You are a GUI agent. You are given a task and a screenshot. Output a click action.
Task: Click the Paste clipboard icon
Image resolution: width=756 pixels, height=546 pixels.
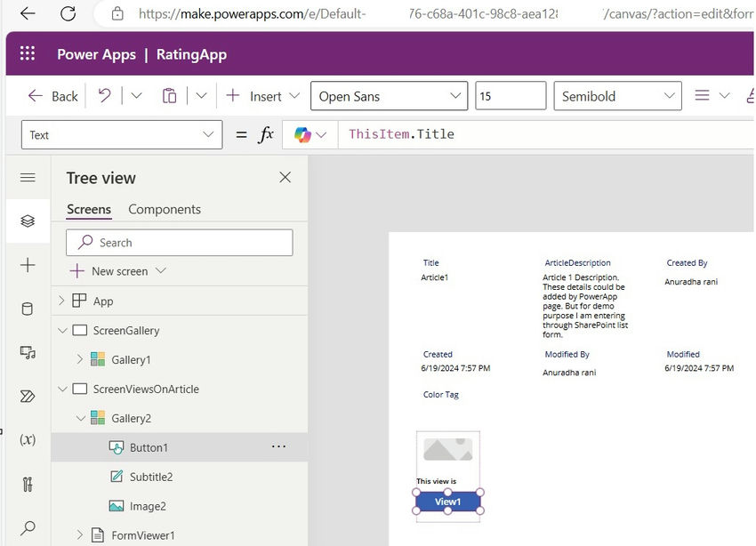tap(169, 95)
